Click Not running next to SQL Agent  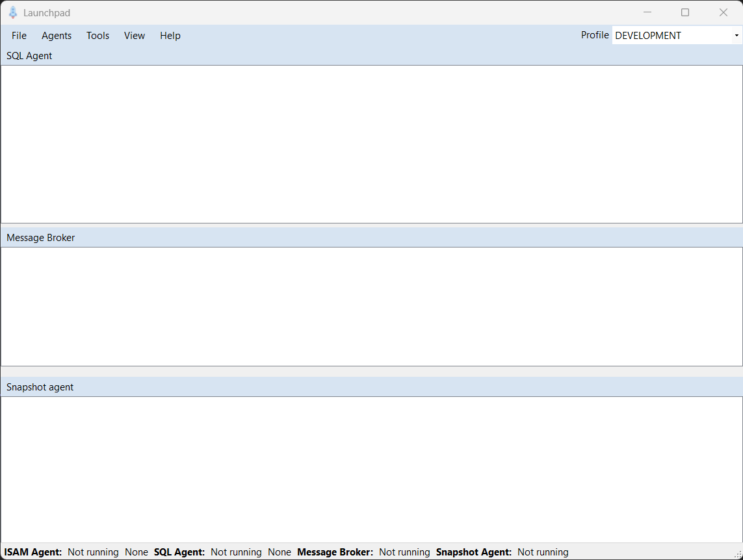pyautogui.click(x=236, y=552)
